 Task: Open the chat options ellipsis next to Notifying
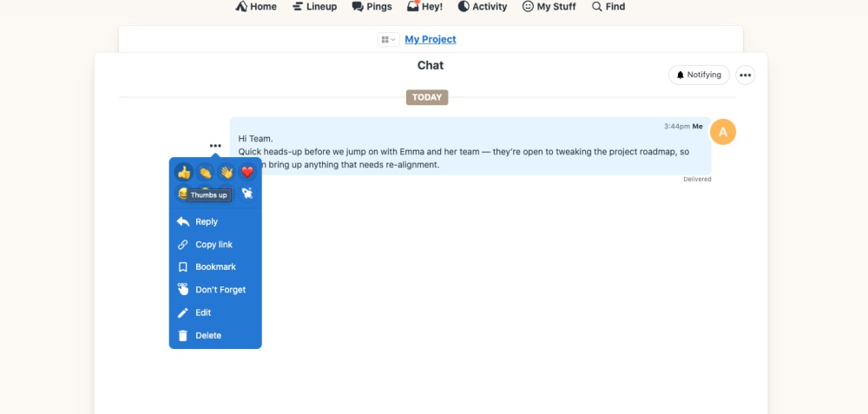(745, 75)
